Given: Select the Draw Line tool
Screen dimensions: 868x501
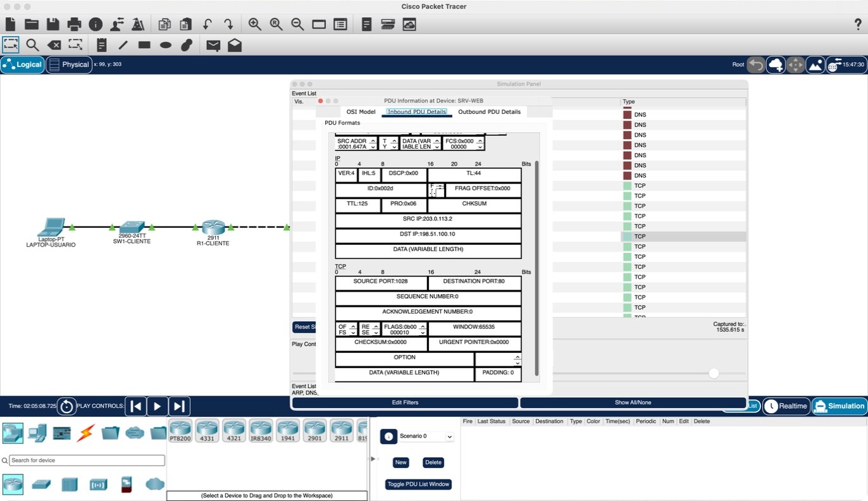Looking at the screenshot, I should pyautogui.click(x=123, y=45).
